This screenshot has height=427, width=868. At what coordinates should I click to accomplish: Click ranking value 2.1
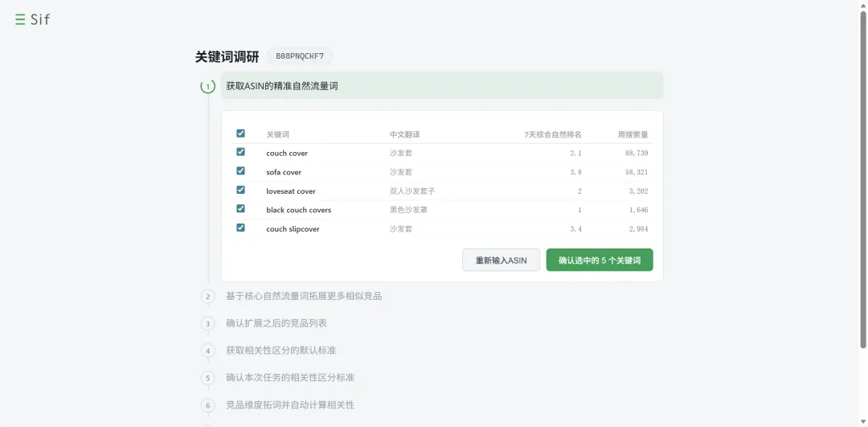(x=575, y=154)
